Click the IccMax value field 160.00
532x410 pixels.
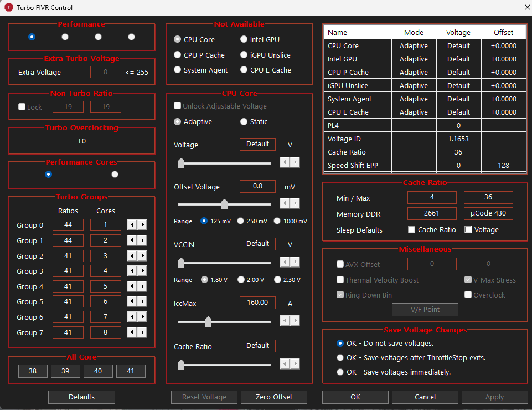pos(257,303)
